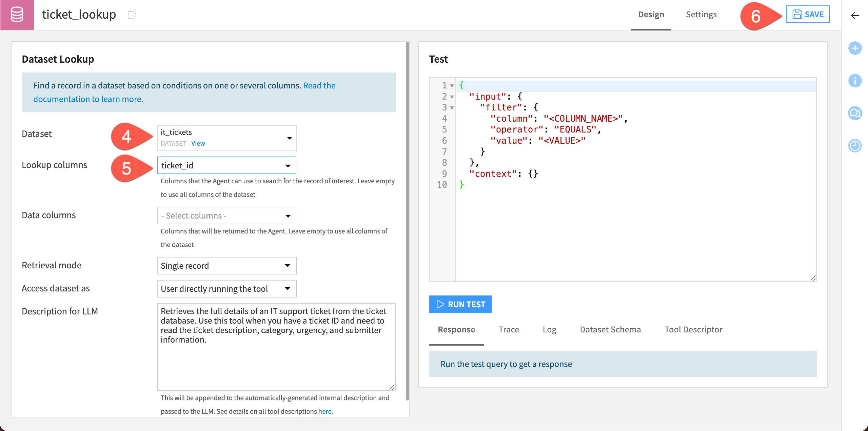Click the Access dataset as label
The height and width of the screenshot is (431, 868).
56,288
